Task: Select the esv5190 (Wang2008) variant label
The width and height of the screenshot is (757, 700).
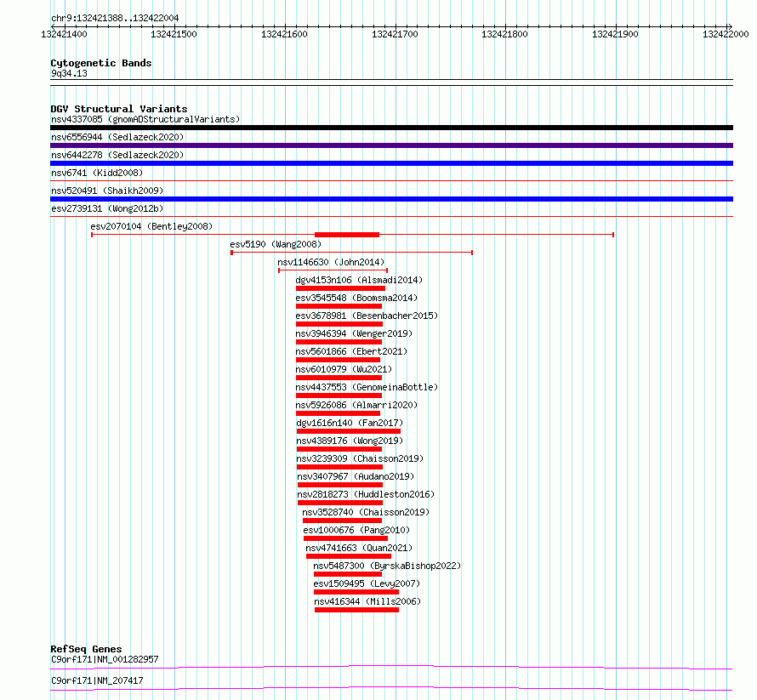Action: click(x=276, y=244)
